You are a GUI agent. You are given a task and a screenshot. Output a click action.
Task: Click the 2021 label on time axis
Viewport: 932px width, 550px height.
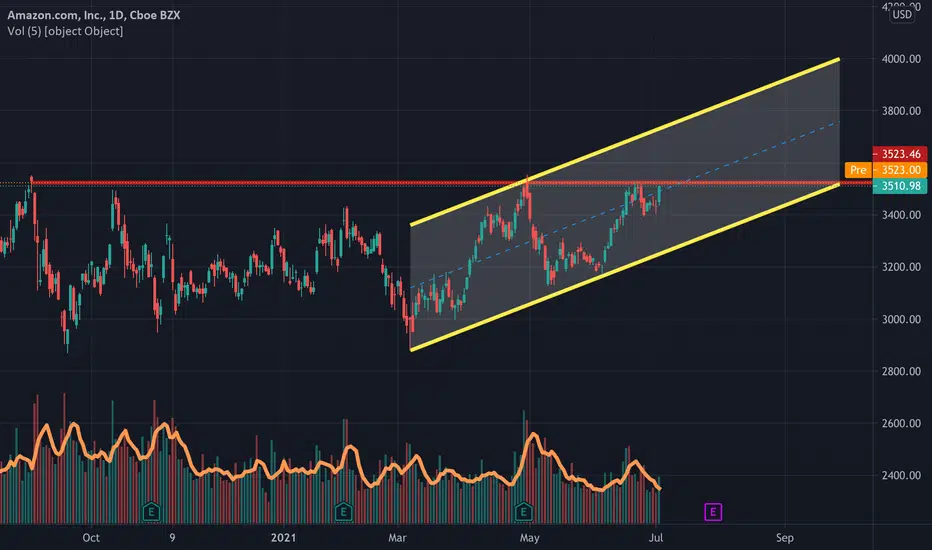coord(283,538)
